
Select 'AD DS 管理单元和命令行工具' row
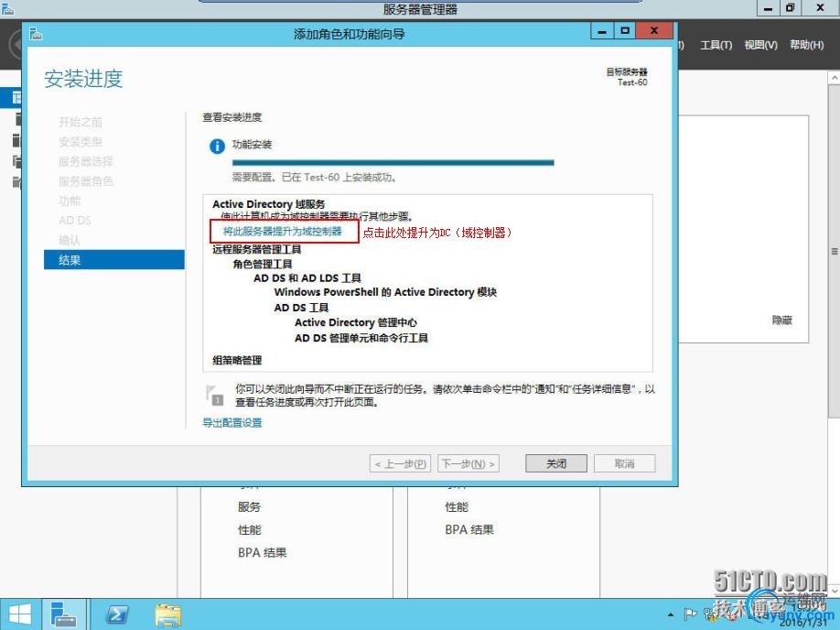(361, 338)
